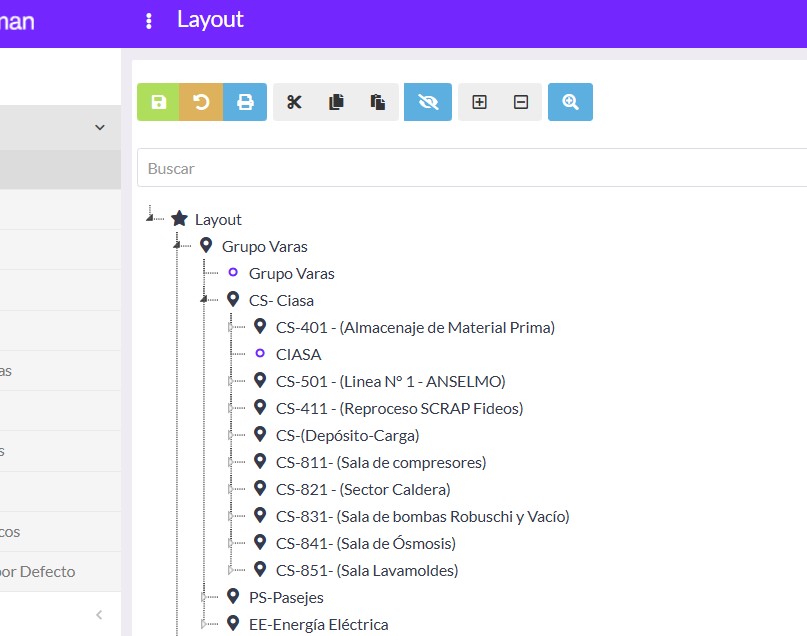Select CS-501 Linea N° 1 ANSELMO

pos(390,381)
